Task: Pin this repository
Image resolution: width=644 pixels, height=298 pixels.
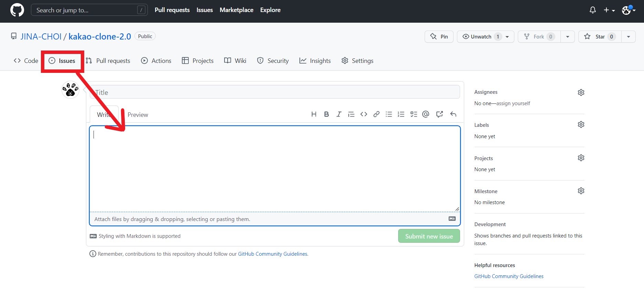Action: click(439, 37)
